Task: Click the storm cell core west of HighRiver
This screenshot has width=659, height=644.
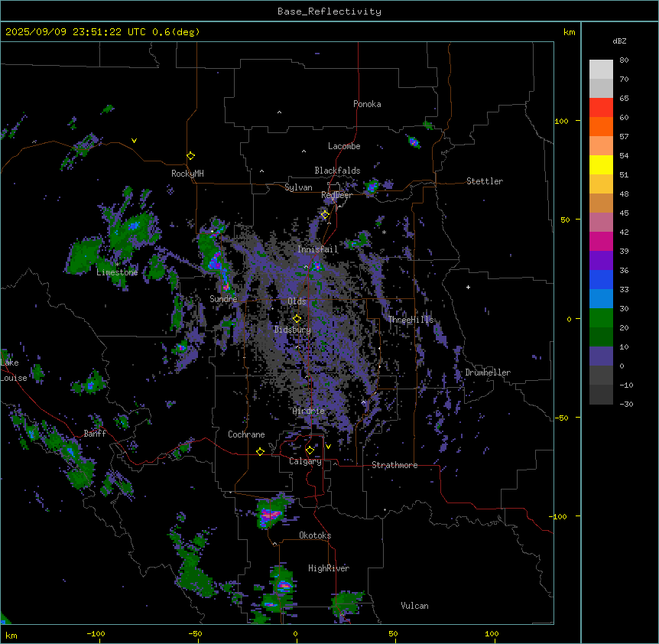Action: point(284,585)
